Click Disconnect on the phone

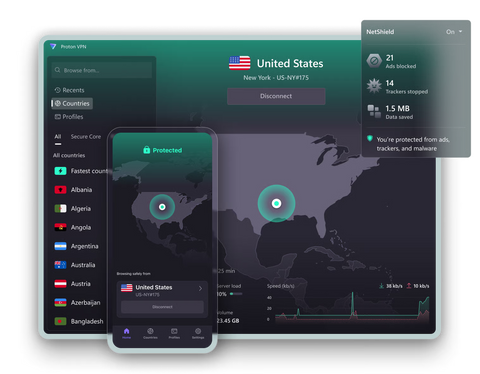tap(162, 307)
